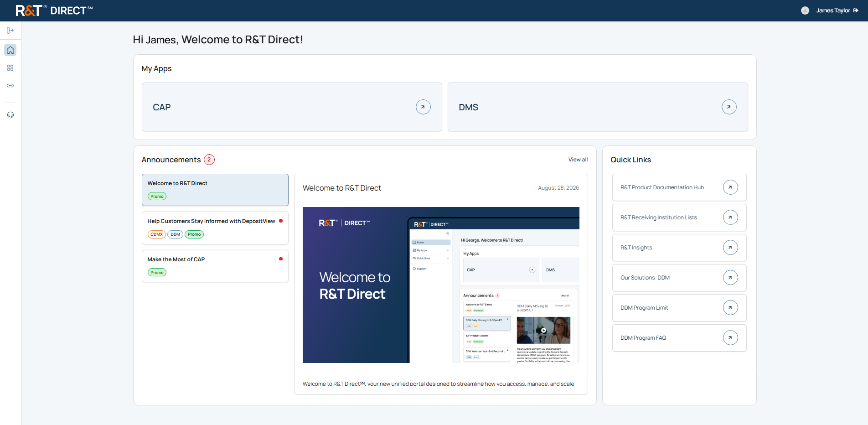This screenshot has height=425, width=868.
Task: Click the Quick Links heading
Action: coord(631,160)
